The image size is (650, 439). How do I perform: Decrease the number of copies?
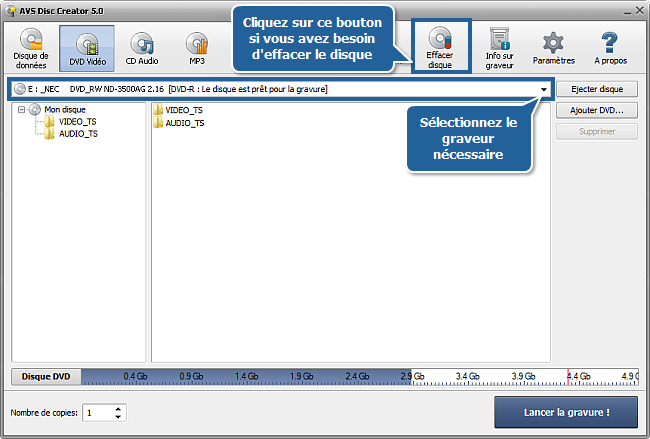[x=118, y=417]
